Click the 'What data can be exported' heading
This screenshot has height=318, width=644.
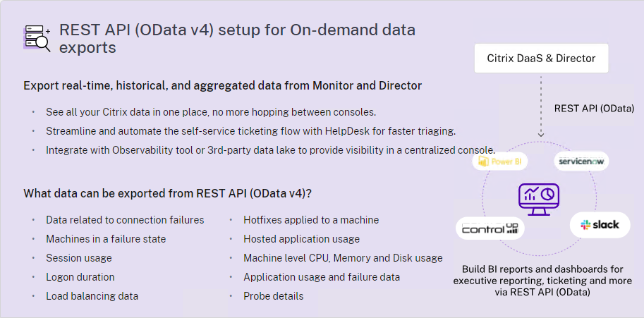coord(167,193)
